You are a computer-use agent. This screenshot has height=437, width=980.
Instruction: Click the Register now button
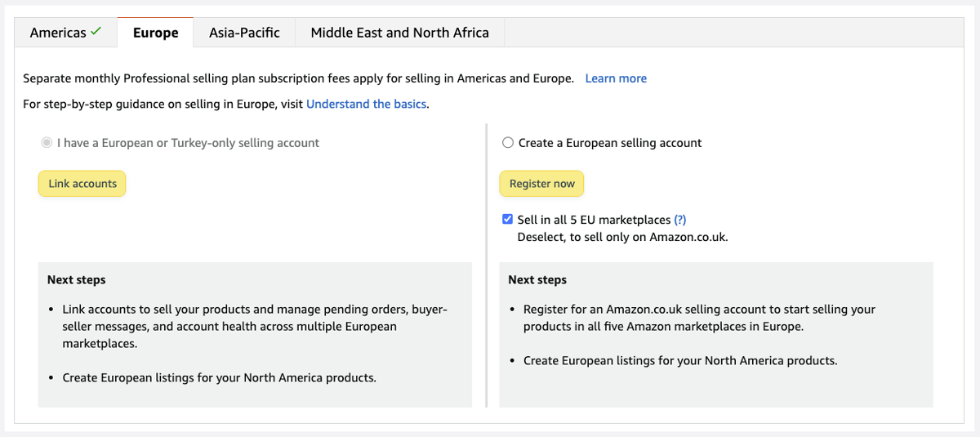click(541, 184)
